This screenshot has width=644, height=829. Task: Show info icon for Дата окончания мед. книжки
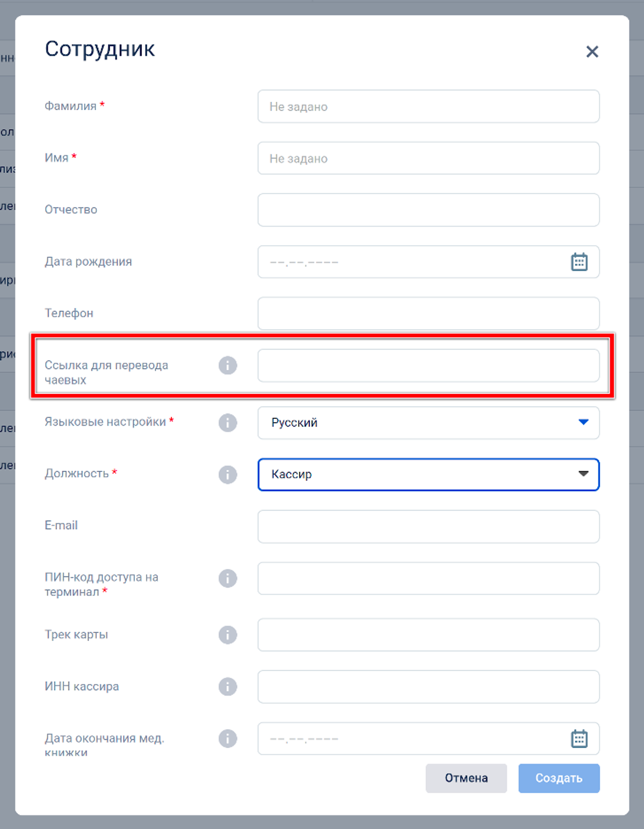click(228, 739)
